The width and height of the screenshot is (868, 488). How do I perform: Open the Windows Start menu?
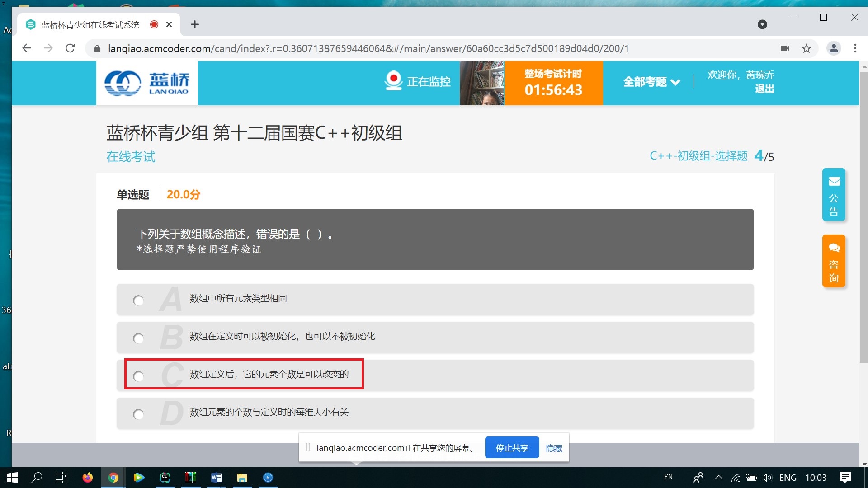pyautogui.click(x=12, y=478)
